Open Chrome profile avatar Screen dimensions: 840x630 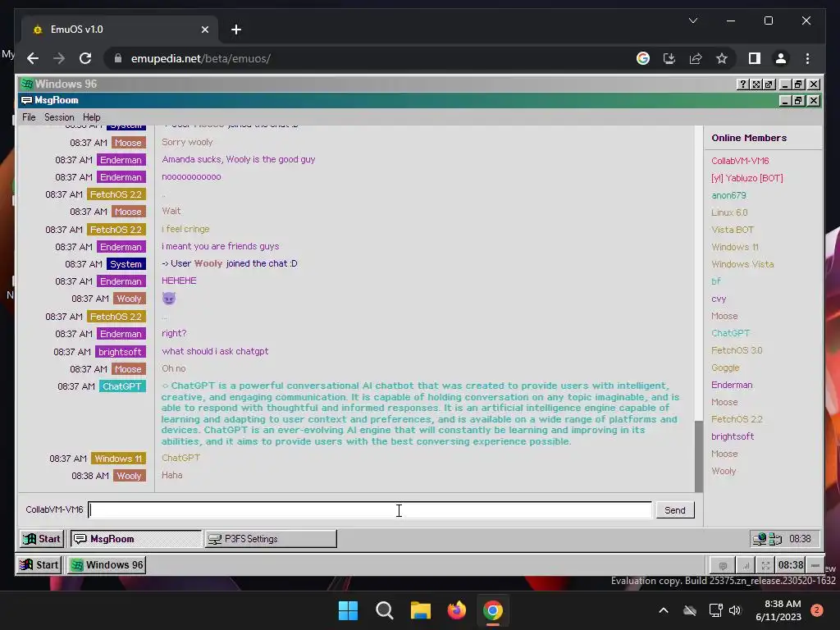click(781, 58)
